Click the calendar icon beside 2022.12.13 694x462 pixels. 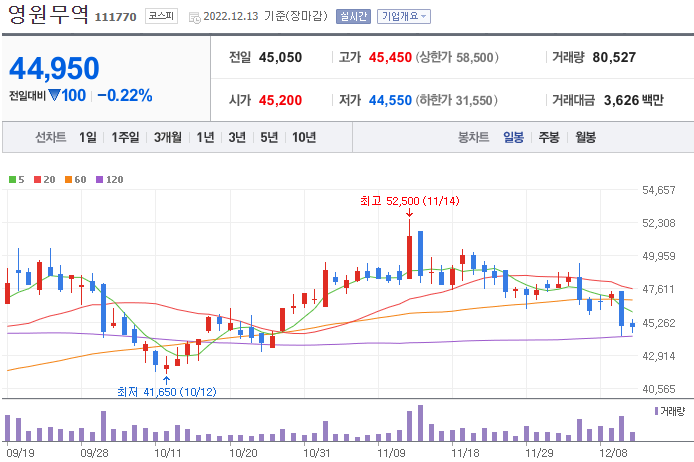[x=194, y=18]
